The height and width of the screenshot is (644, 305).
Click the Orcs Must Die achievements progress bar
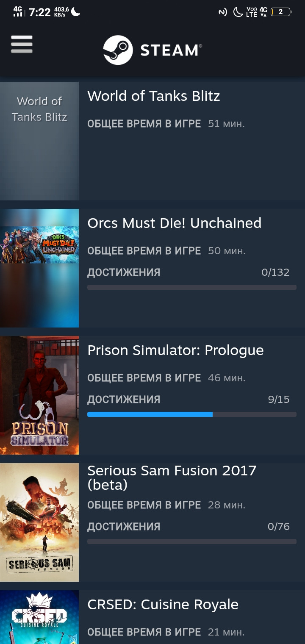point(192,287)
